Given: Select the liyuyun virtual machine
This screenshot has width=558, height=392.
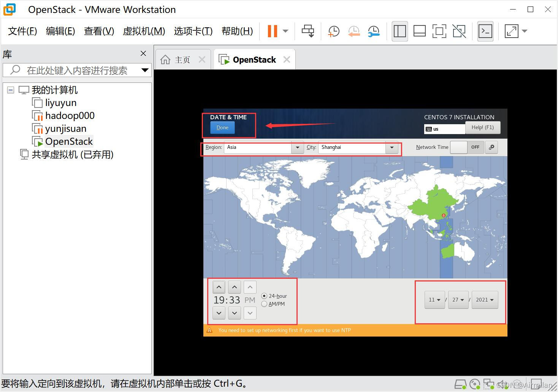Looking at the screenshot, I should click(x=61, y=103).
